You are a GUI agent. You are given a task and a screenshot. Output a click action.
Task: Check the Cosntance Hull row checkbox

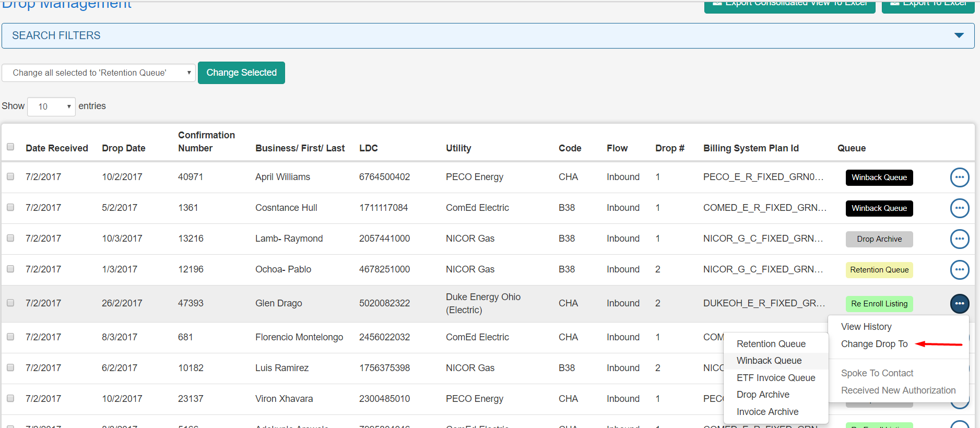tap(10, 207)
